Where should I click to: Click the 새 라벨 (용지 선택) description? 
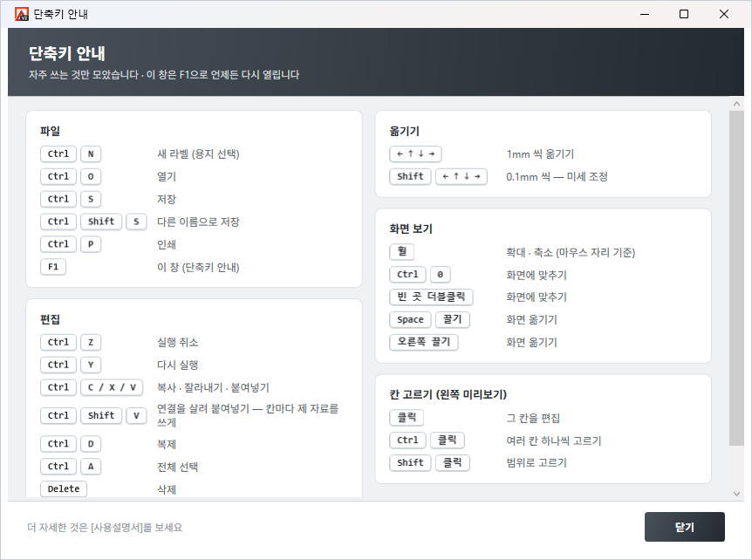click(198, 154)
